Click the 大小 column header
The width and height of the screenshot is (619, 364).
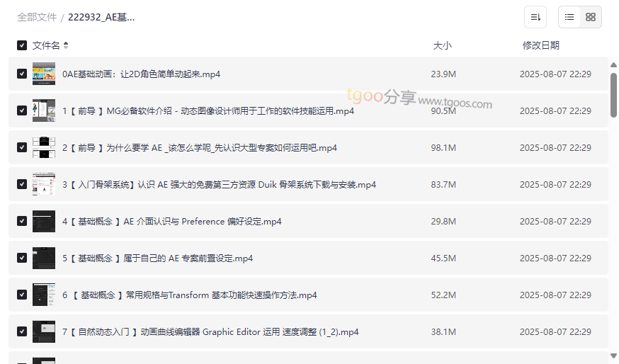442,45
